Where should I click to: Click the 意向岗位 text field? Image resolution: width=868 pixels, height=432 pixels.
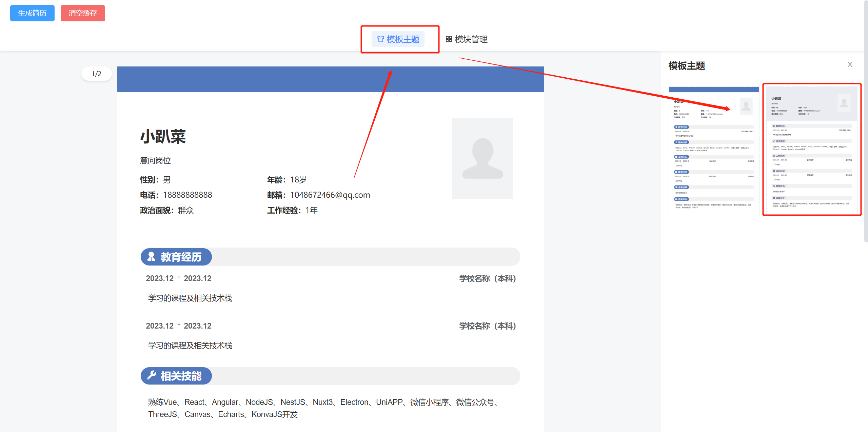coord(155,160)
